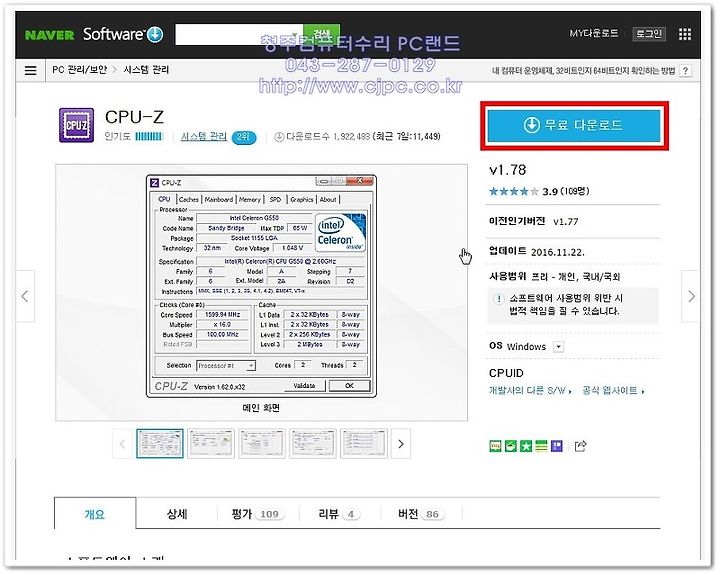This screenshot has height=575, width=720.
Task: Show previous thumbnails with left arrow
Action: click(x=122, y=444)
